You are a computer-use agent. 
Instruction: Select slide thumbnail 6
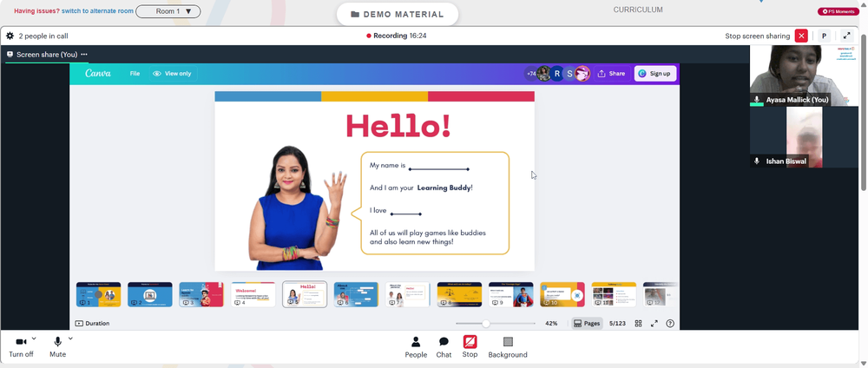pyautogui.click(x=356, y=294)
